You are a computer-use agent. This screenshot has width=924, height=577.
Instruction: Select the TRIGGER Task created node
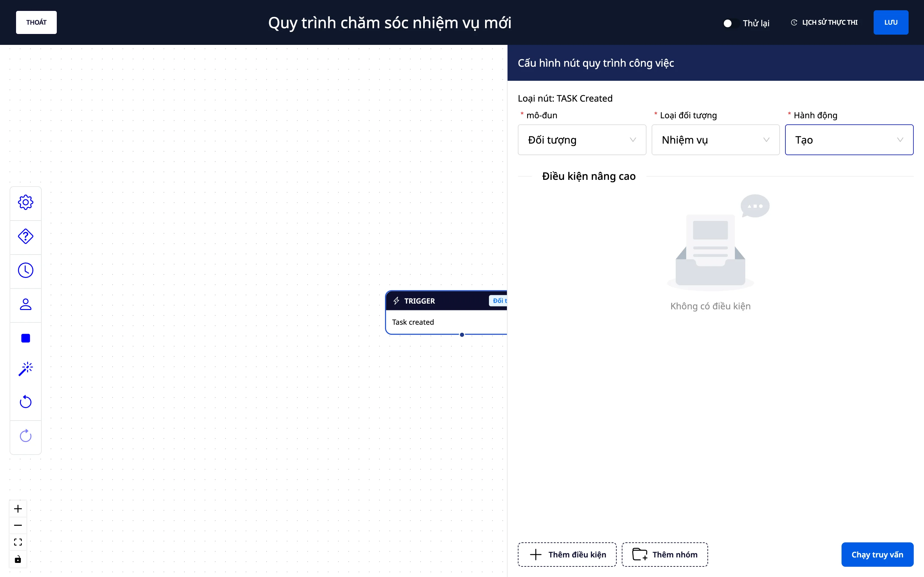(446, 313)
